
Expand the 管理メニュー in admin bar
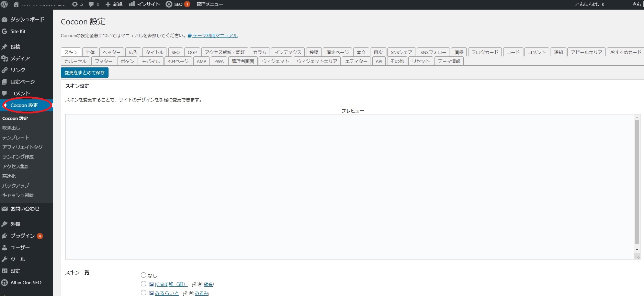point(210,4)
